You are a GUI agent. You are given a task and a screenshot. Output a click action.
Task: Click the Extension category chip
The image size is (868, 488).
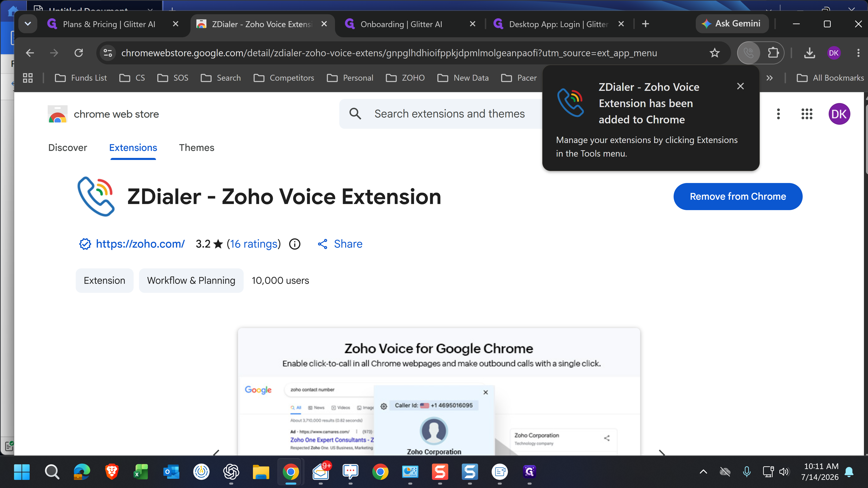pos(104,281)
